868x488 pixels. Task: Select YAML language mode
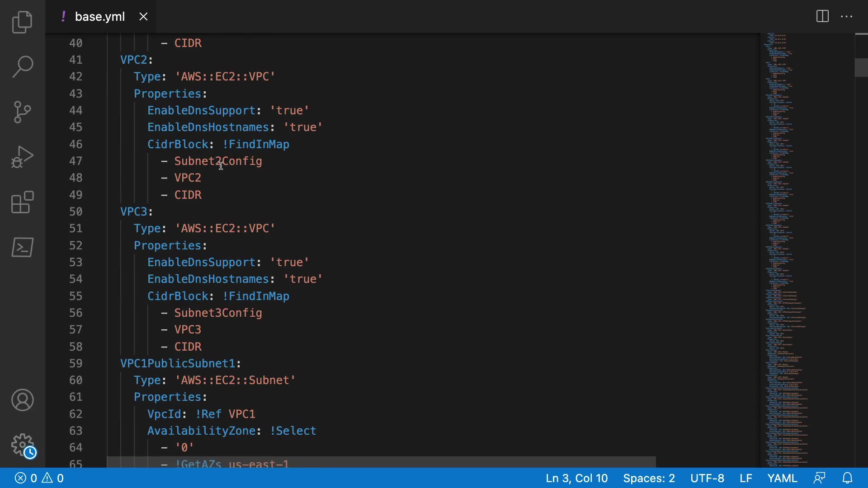(x=782, y=478)
